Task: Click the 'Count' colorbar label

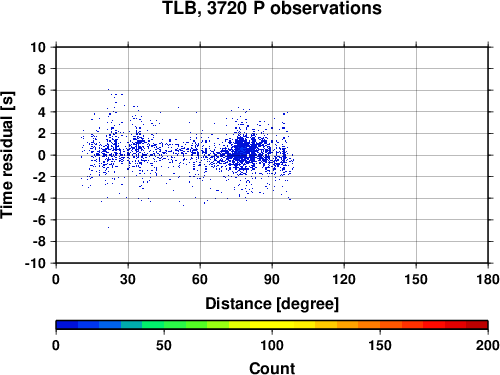Action: point(272,368)
